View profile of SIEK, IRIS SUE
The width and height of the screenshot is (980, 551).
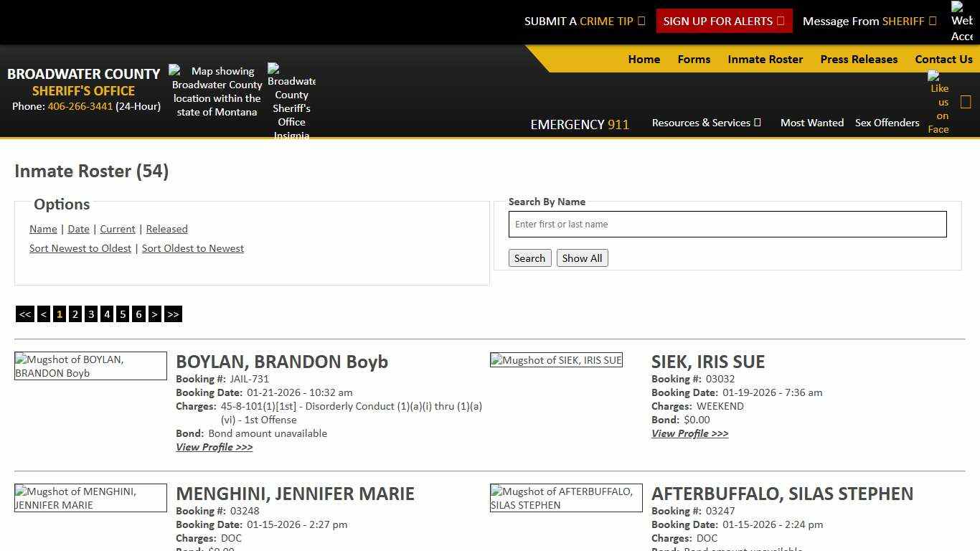tap(689, 433)
